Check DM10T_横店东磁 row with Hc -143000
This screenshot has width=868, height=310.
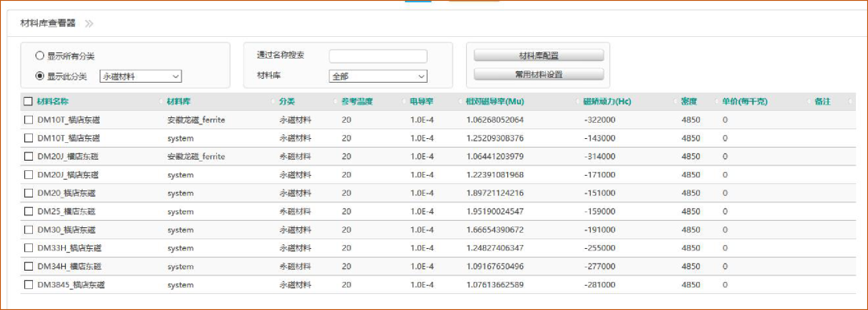(x=28, y=138)
